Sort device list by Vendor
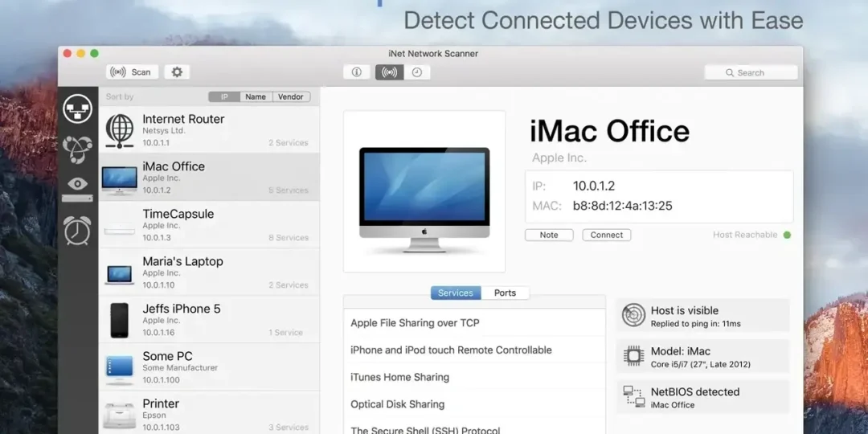The image size is (868, 434). pos(291,97)
